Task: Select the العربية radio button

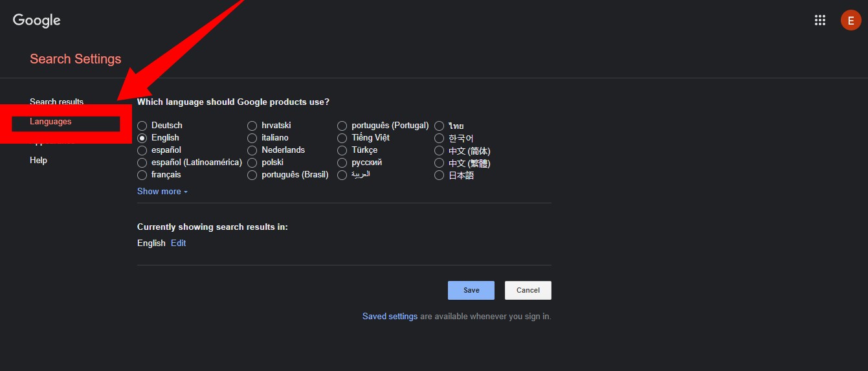Action: (342, 175)
